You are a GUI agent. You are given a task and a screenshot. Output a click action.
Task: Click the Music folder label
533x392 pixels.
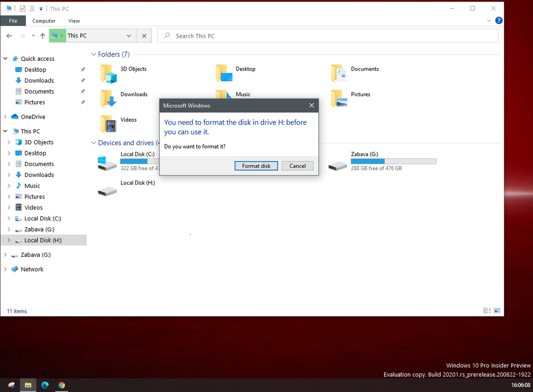[242, 94]
